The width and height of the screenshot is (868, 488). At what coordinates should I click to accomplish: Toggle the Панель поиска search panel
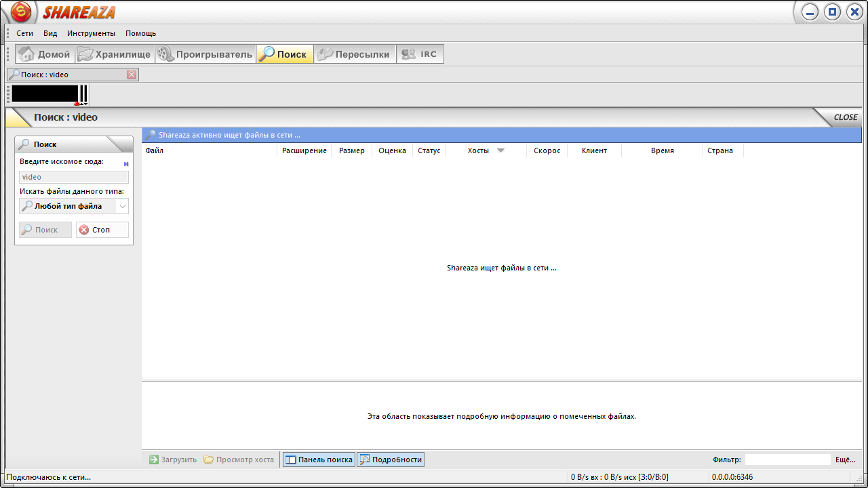pyautogui.click(x=319, y=460)
